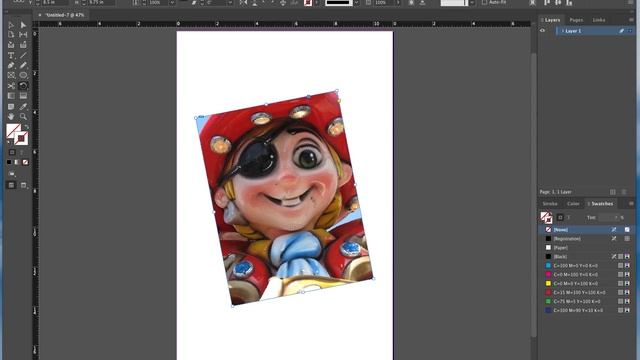Click Apply None in the toolbox
Image resolution: width=640 pixels, height=360 pixels.
(x=25, y=162)
